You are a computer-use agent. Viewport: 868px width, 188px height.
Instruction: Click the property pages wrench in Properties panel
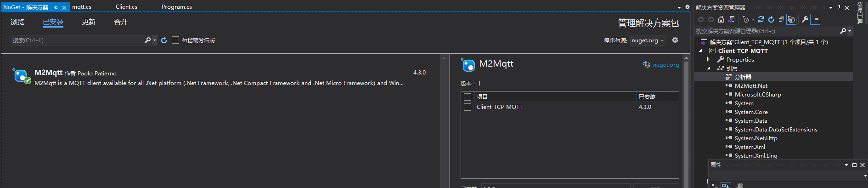coord(739,185)
